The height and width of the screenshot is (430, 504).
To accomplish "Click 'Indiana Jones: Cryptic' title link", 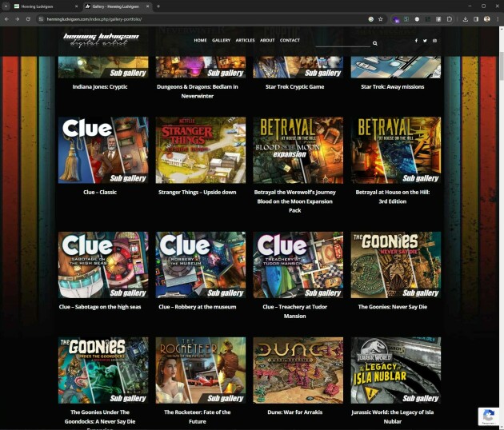I will 100,86.
